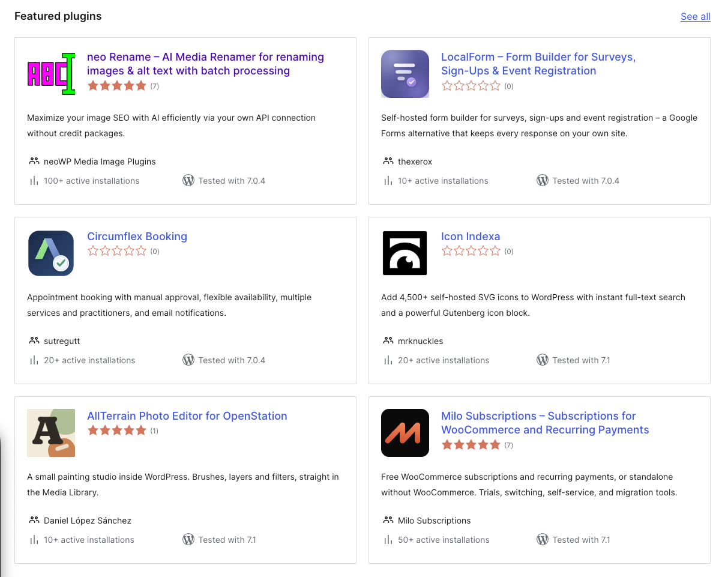Click the five-star rating under neo Rename

pyautogui.click(x=117, y=86)
